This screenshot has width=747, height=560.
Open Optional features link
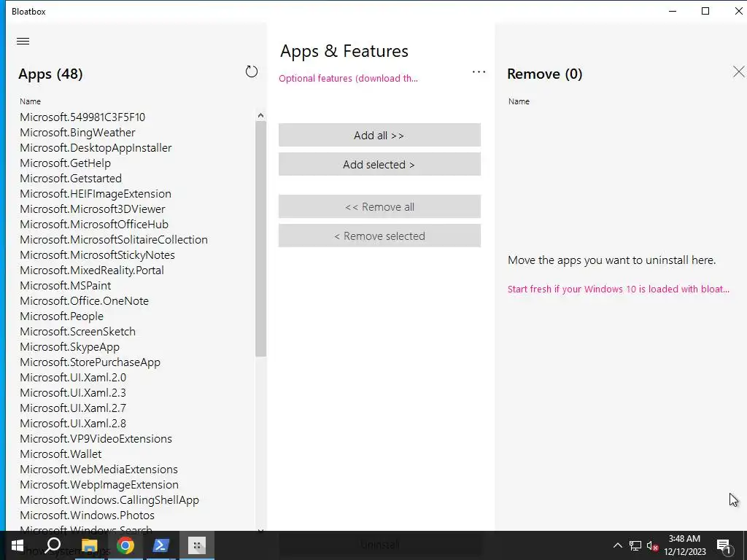point(348,79)
